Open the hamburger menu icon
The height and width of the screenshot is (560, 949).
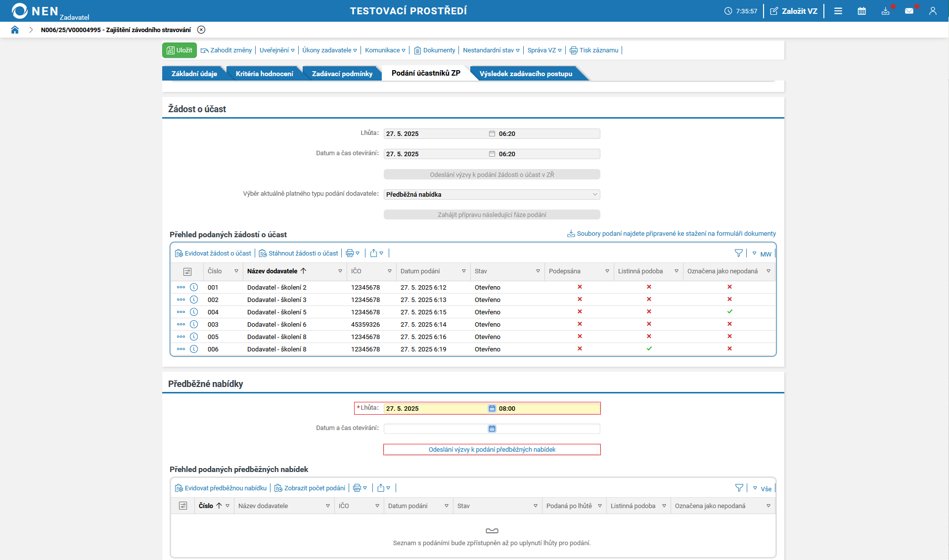838,11
